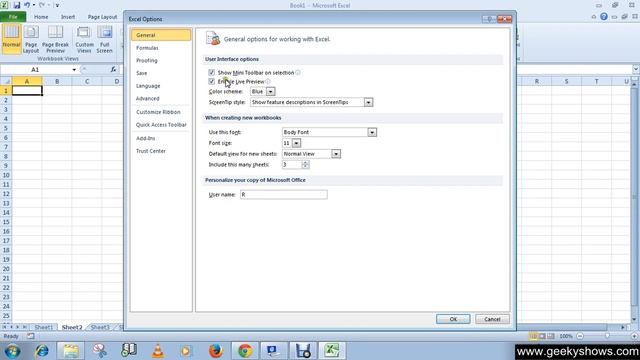
Task: Select Normal workbook view icon
Action: 11,39
